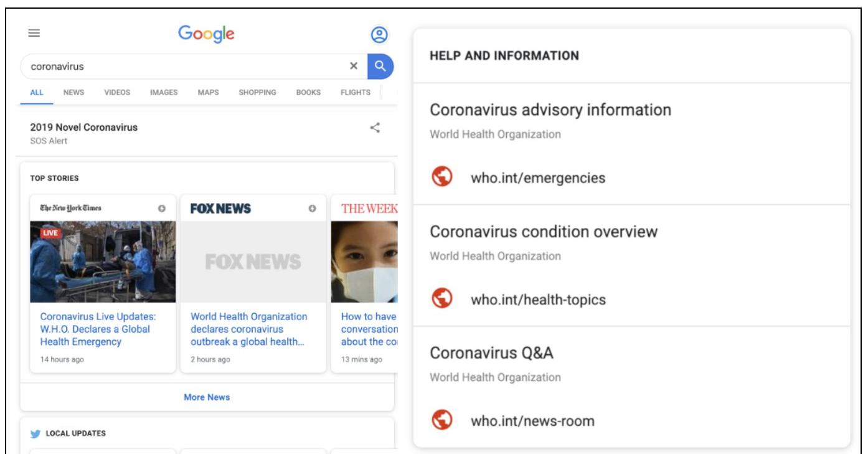The image size is (868, 454).
Task: Click the globe icon next to who.int/news-room
Action: pyautogui.click(x=441, y=420)
